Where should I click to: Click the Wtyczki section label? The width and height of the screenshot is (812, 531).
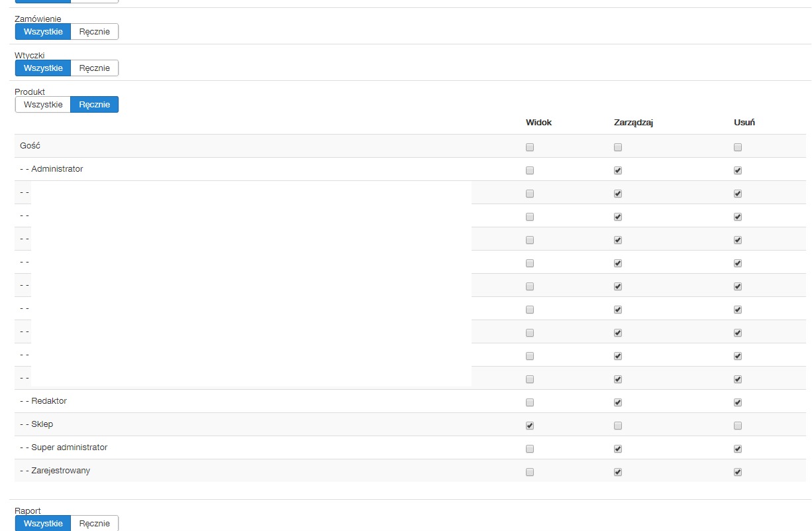tap(30, 55)
